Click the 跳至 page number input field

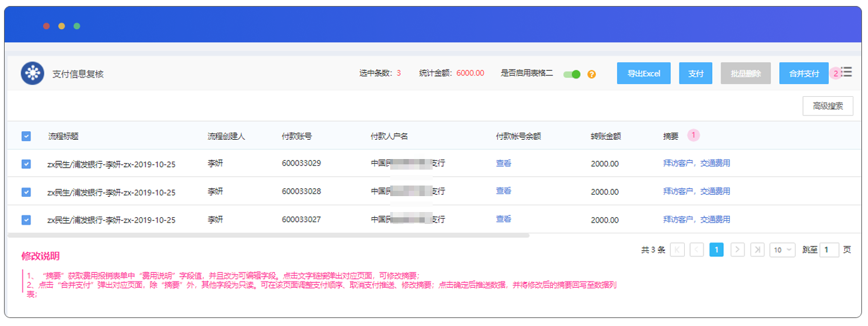[x=829, y=250]
